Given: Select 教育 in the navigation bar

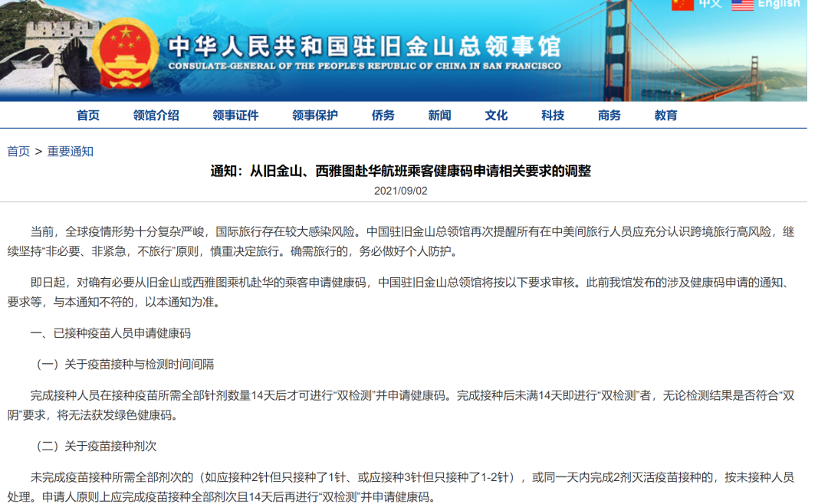Looking at the screenshot, I should click(x=665, y=116).
